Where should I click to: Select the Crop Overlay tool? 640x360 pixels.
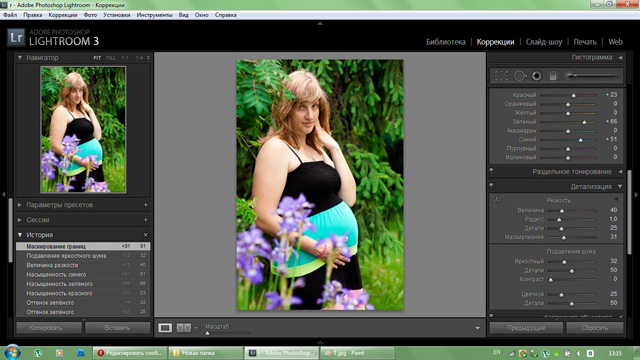[501, 76]
